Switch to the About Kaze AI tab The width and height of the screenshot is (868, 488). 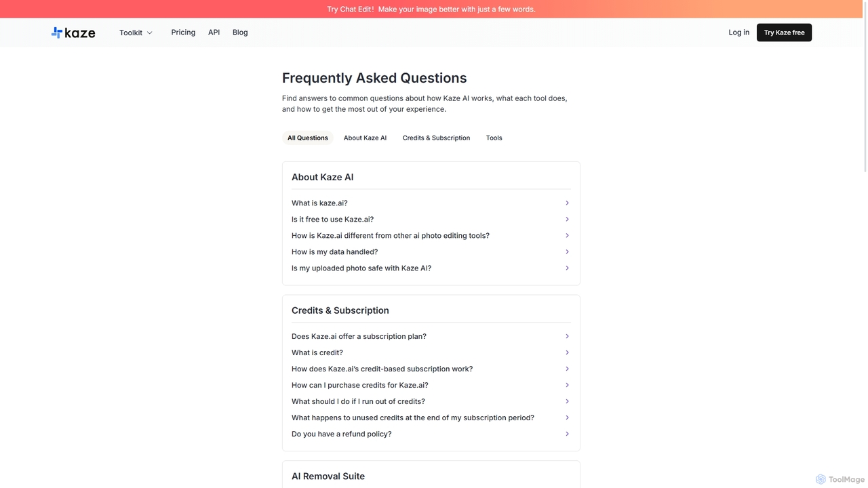coord(365,138)
